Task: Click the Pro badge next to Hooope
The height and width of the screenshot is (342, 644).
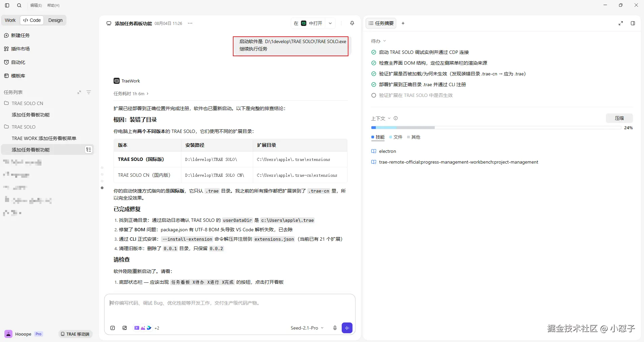Action: pyautogui.click(x=38, y=334)
